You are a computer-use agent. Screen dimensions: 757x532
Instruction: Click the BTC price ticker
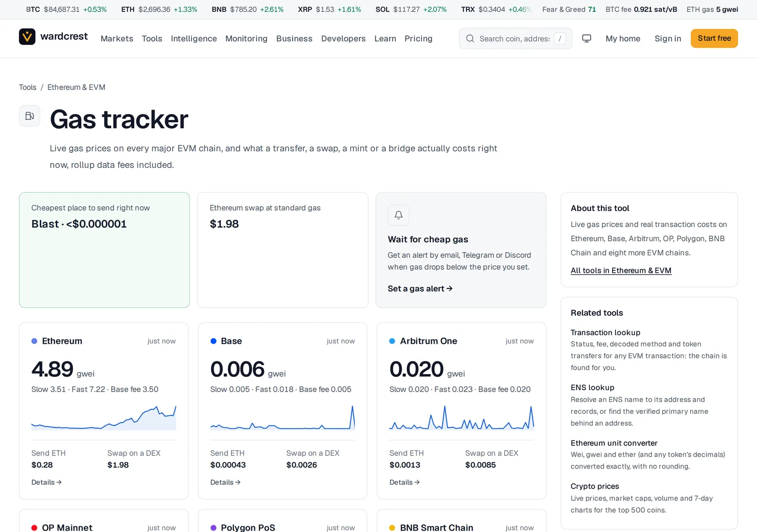(66, 9)
